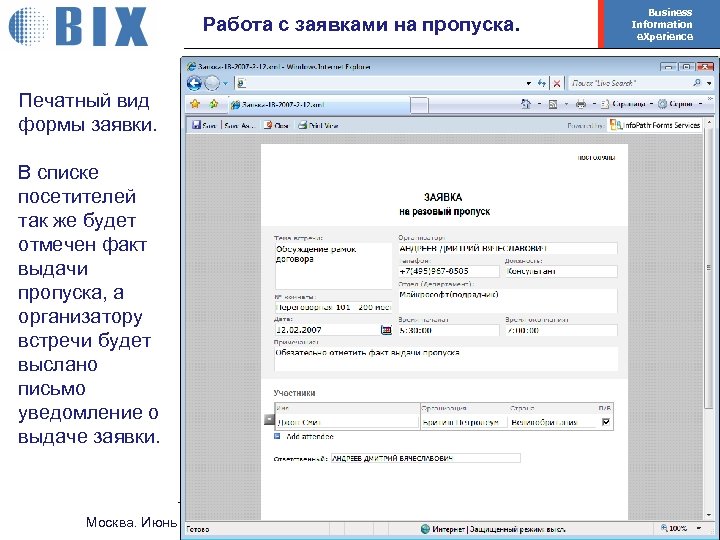Click the room number field Переговорная 101
This screenshot has width=720, height=540.
point(333,307)
